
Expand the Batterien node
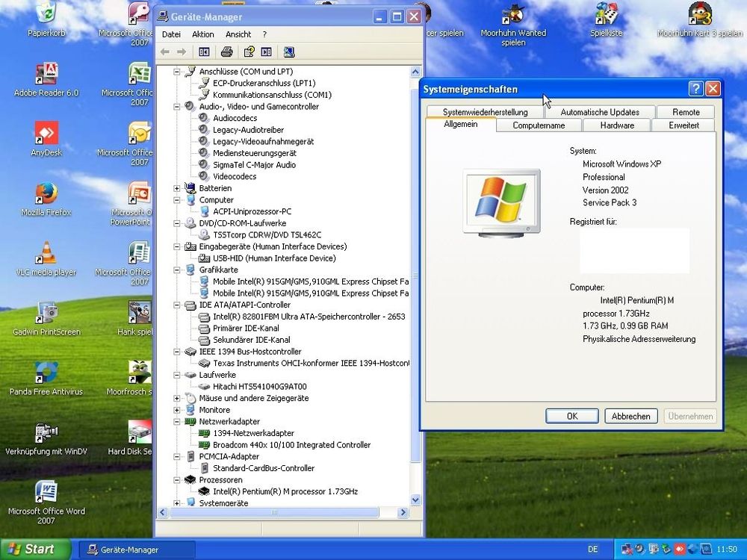(x=177, y=189)
